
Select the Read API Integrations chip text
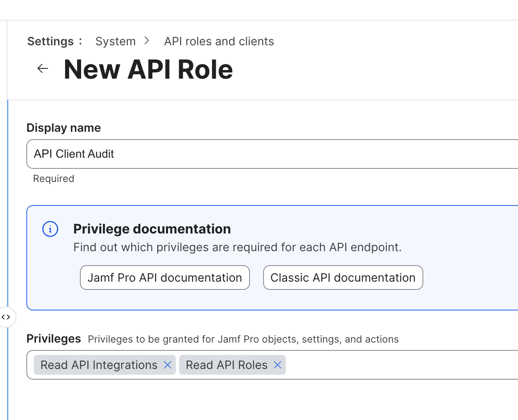[x=99, y=365]
